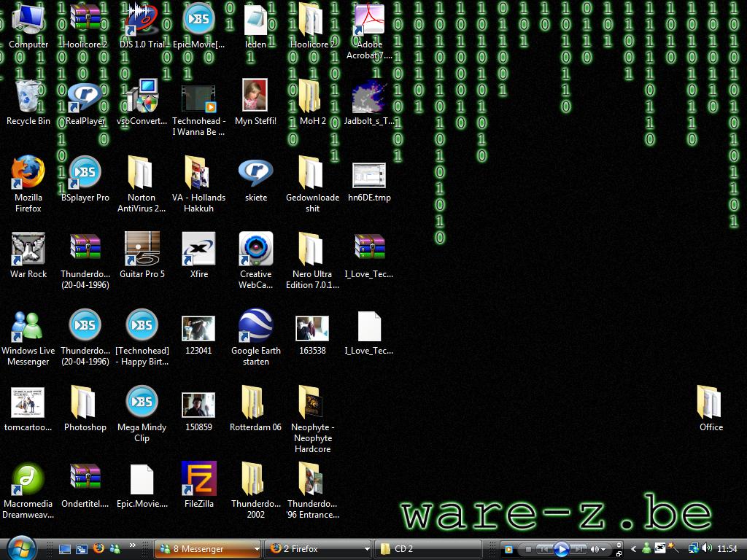
Task: Open the 163538 image thumbnail
Action: point(312,335)
